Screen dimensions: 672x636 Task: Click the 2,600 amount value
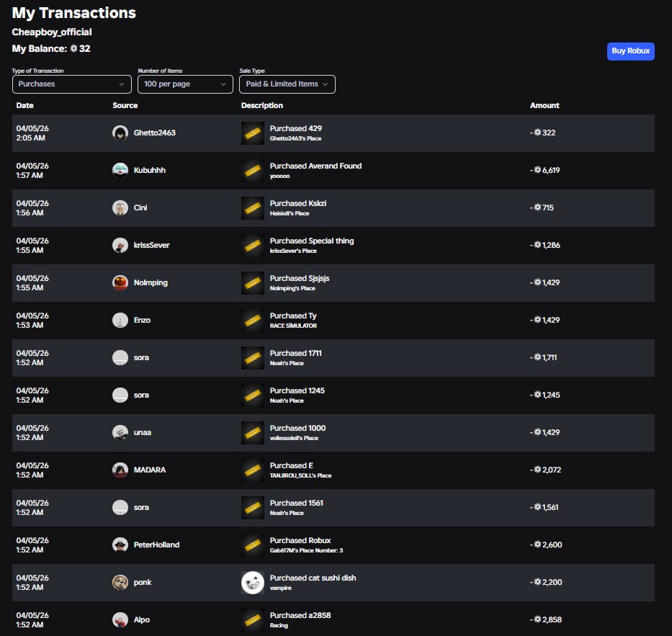(x=552, y=545)
